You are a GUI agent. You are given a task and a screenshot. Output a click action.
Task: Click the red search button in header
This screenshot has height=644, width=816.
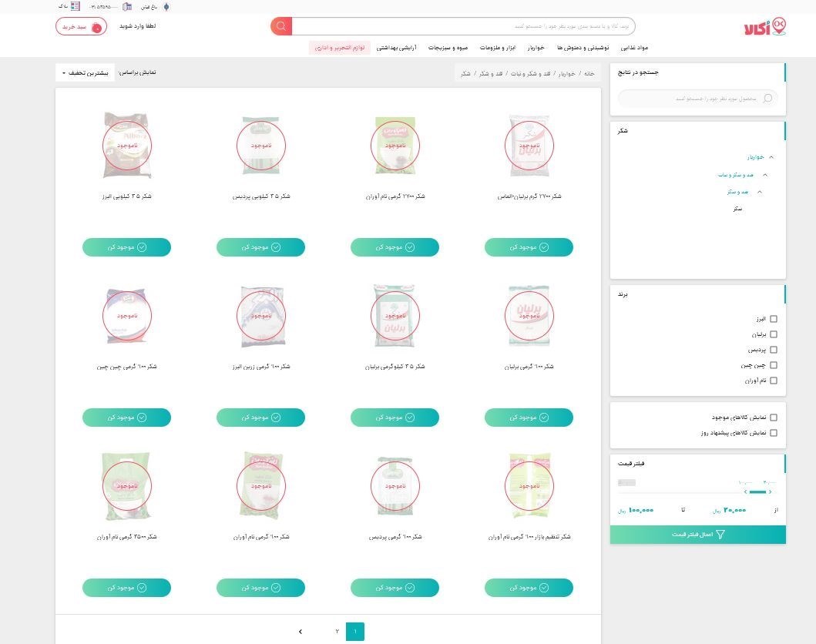pos(280,26)
